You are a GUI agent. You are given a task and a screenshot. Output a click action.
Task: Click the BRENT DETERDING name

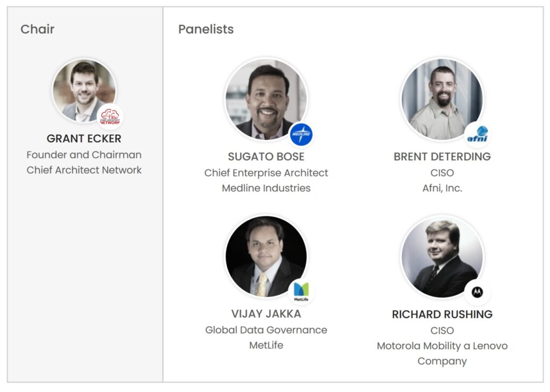tap(442, 157)
